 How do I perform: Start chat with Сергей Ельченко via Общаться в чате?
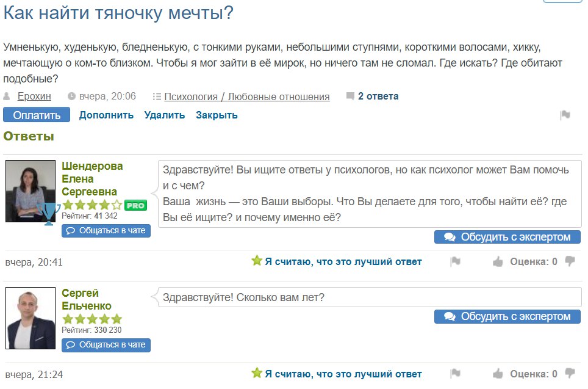point(106,344)
